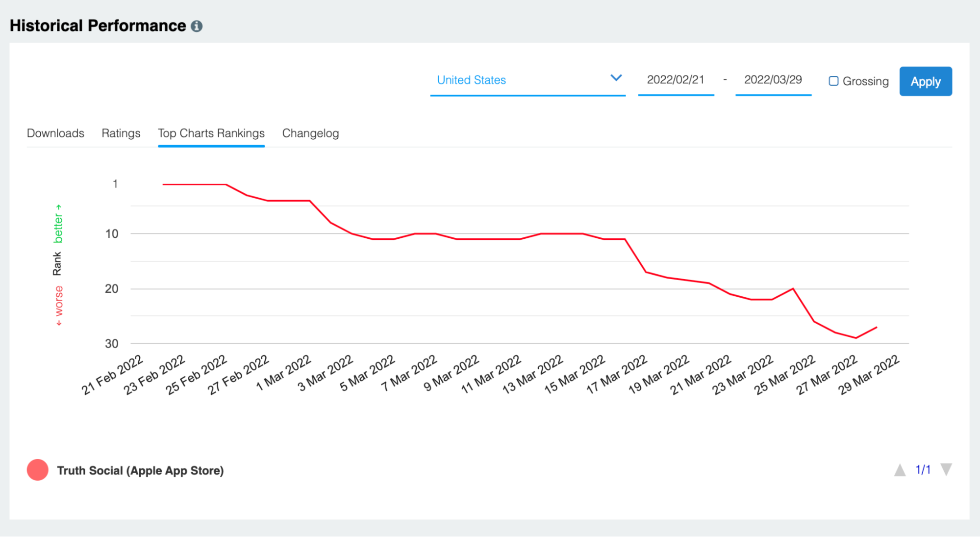Screen dimensions: 980x537
Task: Click the 29 Mar 2022 axis label
Action: [x=869, y=375]
